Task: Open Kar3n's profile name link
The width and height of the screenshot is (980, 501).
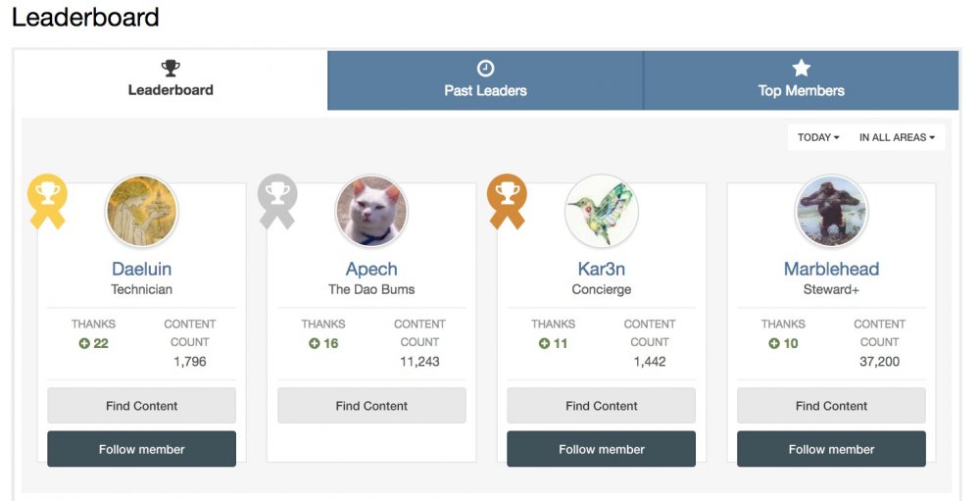Action: [602, 269]
